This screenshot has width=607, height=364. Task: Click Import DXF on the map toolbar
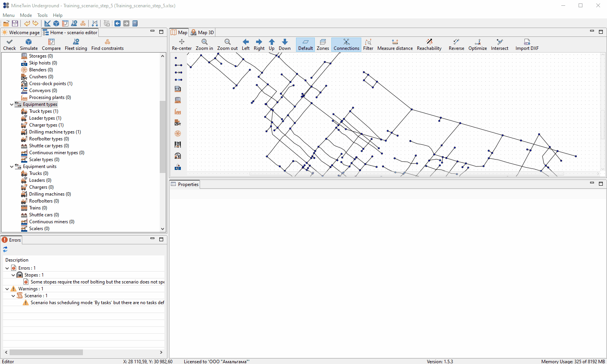coord(527,44)
